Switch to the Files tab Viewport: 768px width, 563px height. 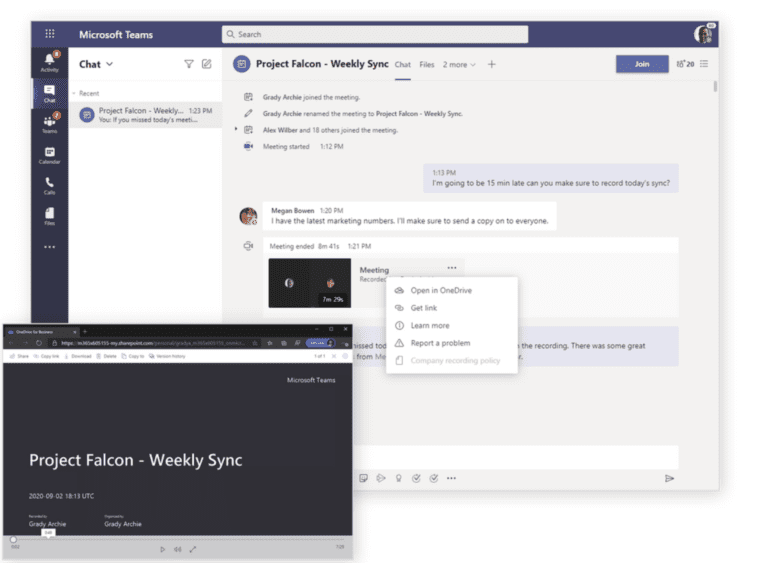tap(427, 65)
